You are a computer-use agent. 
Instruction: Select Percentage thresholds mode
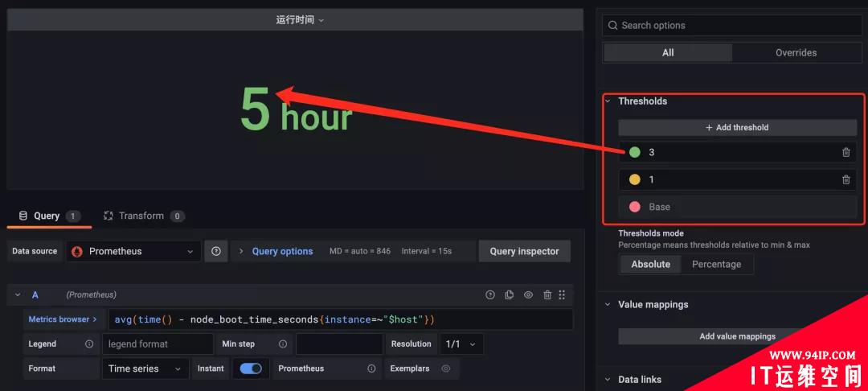[x=716, y=264]
